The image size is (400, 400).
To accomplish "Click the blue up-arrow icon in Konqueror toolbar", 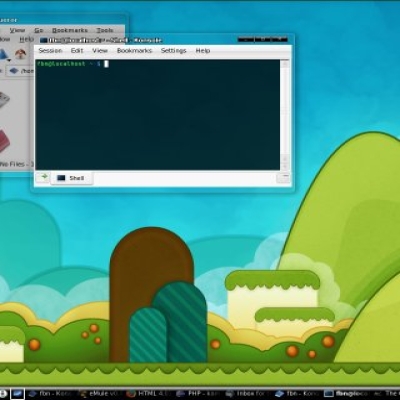I will tap(3, 54).
